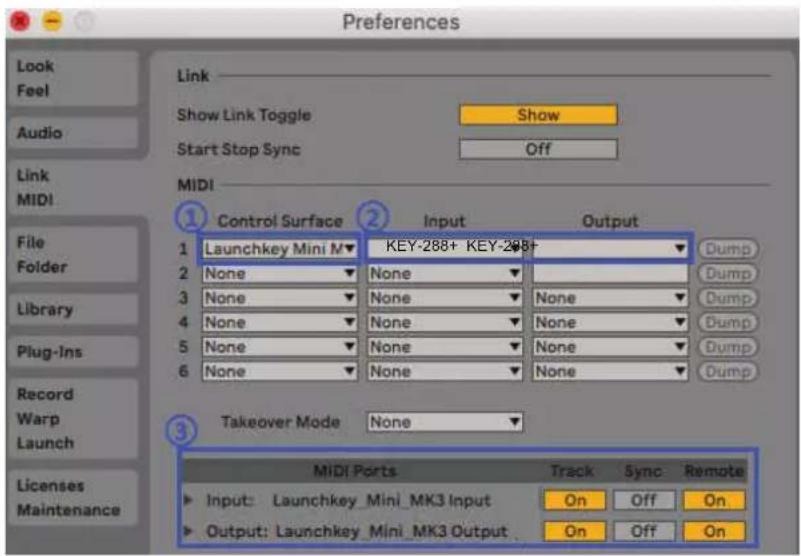Click the Control Surface column heading
This screenshot has width=801, height=556.
tap(280, 221)
